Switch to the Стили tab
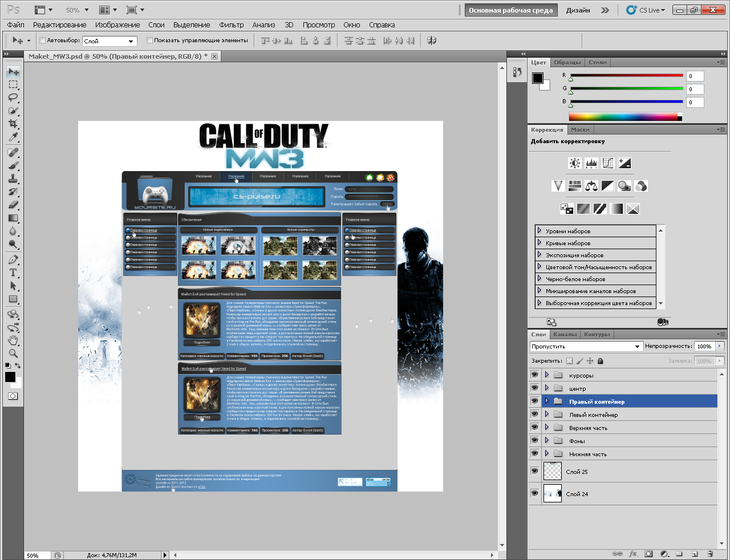 (598, 63)
